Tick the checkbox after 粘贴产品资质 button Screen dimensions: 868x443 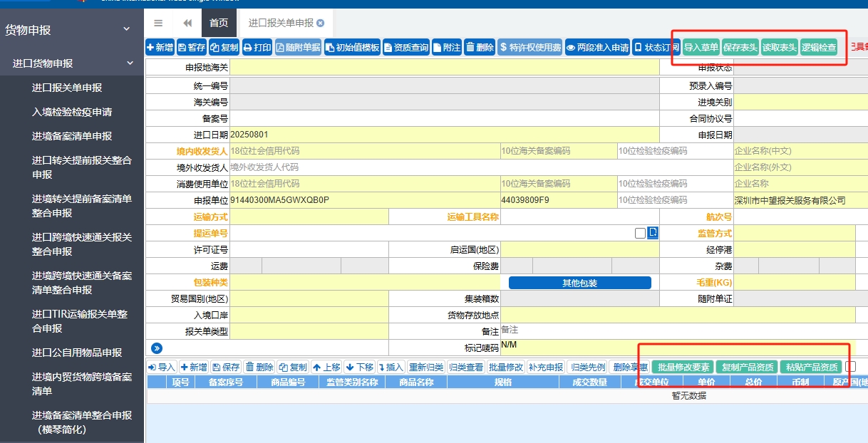(x=850, y=367)
